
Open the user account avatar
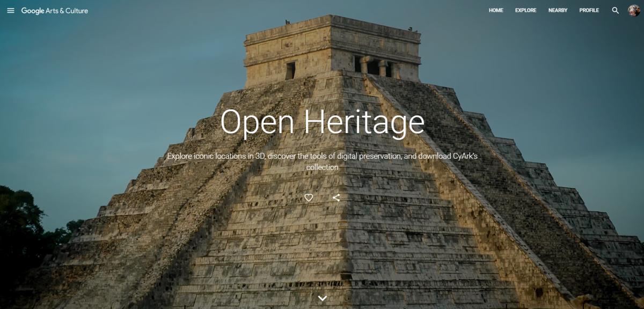point(634,11)
